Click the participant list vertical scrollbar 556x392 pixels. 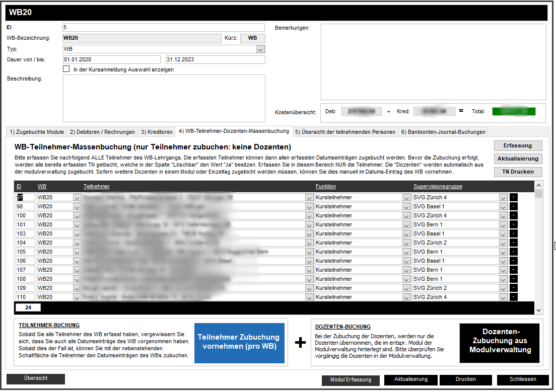538,247
